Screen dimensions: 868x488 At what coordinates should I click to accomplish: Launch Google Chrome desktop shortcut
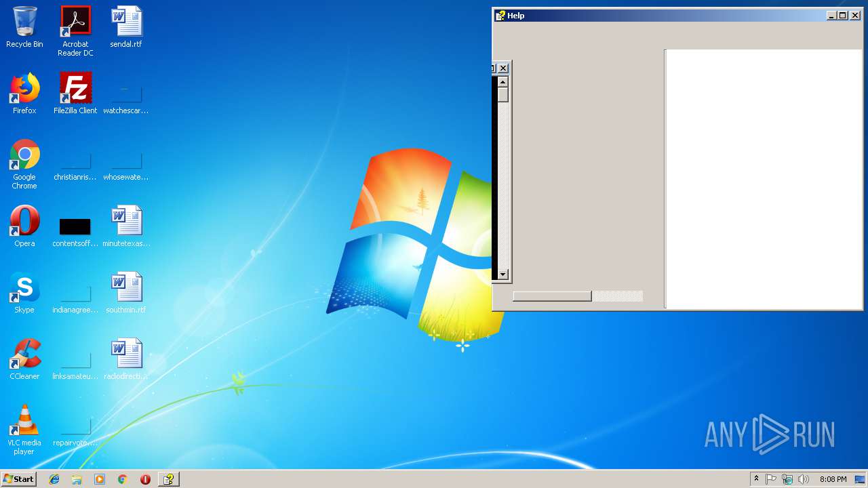pos(24,164)
